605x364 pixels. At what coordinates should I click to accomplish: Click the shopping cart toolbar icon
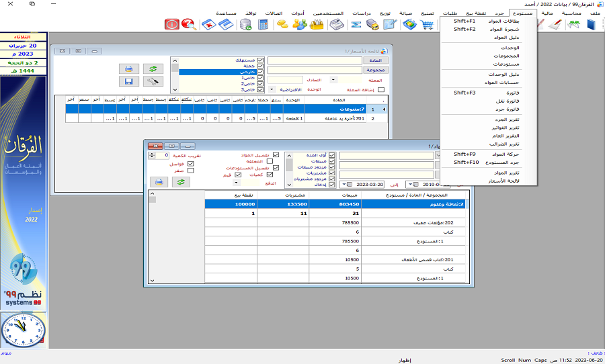428,25
